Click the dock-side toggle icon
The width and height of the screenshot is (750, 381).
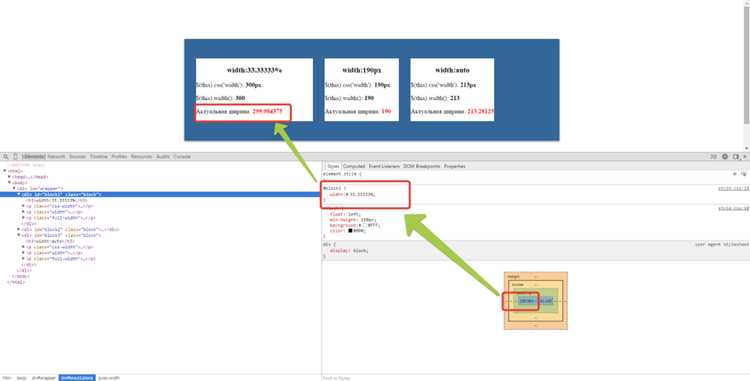point(736,157)
